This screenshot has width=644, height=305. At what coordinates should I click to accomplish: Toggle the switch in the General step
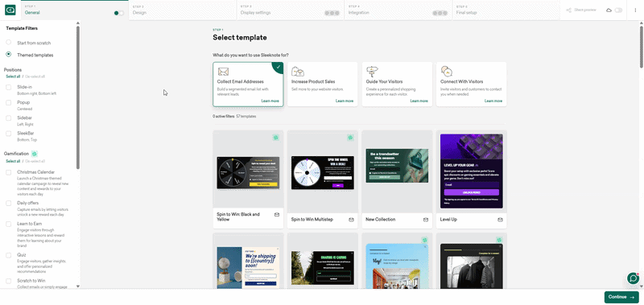pyautogui.click(x=118, y=13)
